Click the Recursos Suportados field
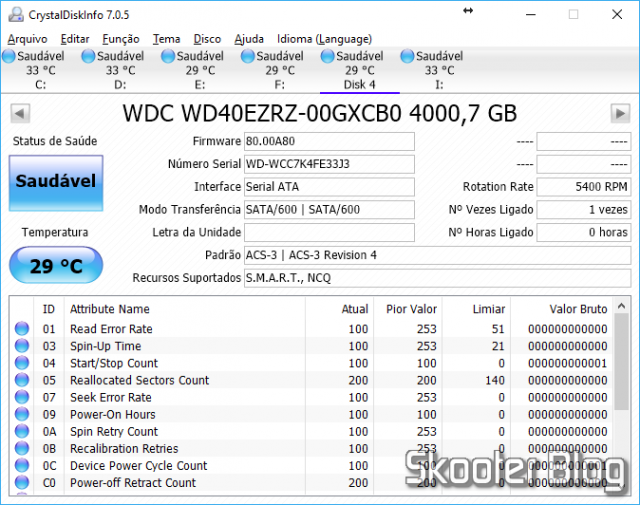640x505 pixels. pyautogui.click(x=438, y=278)
